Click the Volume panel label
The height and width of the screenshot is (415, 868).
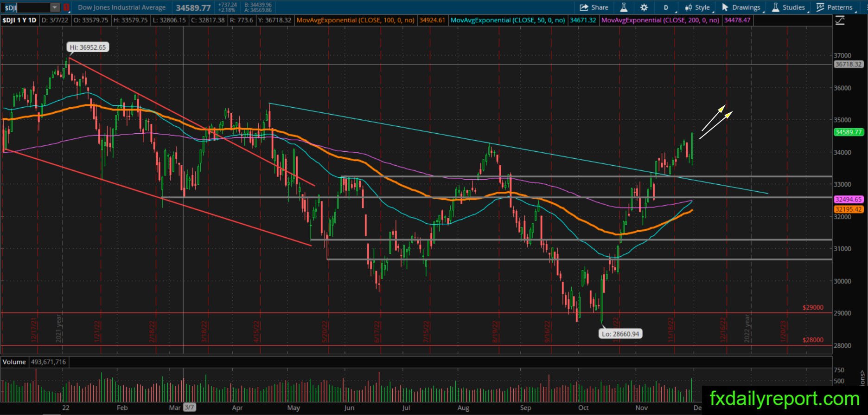[14, 362]
